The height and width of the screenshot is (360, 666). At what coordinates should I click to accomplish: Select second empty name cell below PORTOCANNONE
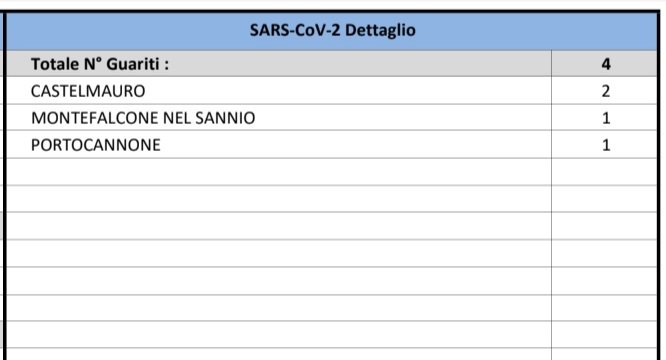[279, 199]
